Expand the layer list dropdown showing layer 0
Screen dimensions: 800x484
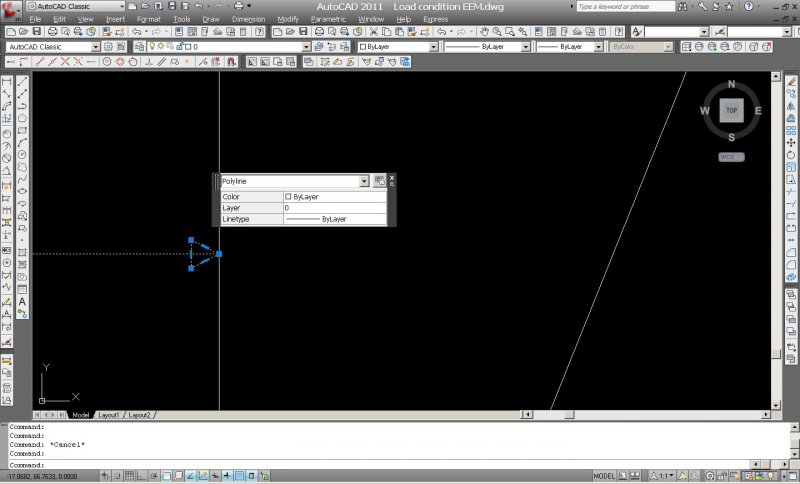[x=306, y=47]
